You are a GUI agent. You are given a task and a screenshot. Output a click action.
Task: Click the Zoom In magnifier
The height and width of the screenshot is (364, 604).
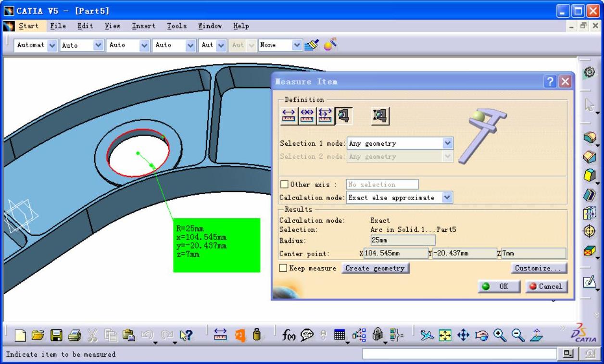[500, 335]
